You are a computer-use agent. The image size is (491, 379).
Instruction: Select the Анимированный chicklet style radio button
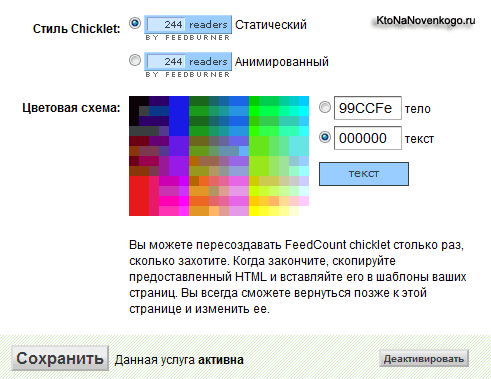135,60
